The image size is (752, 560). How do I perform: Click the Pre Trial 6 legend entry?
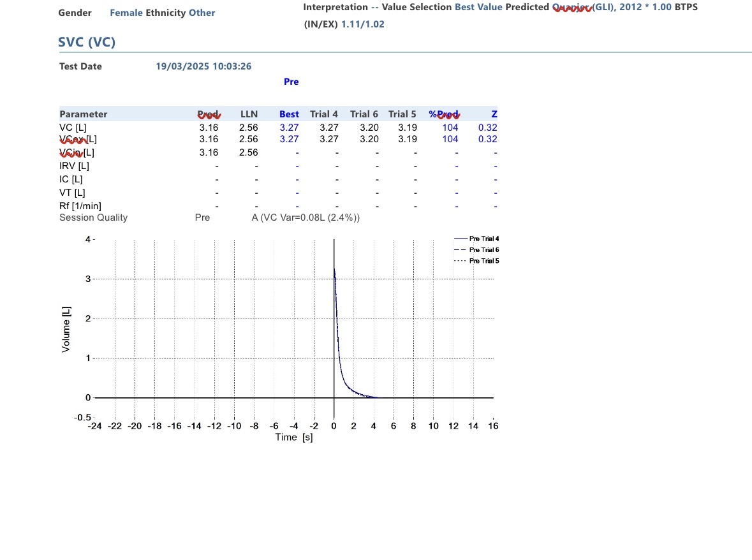coord(483,249)
